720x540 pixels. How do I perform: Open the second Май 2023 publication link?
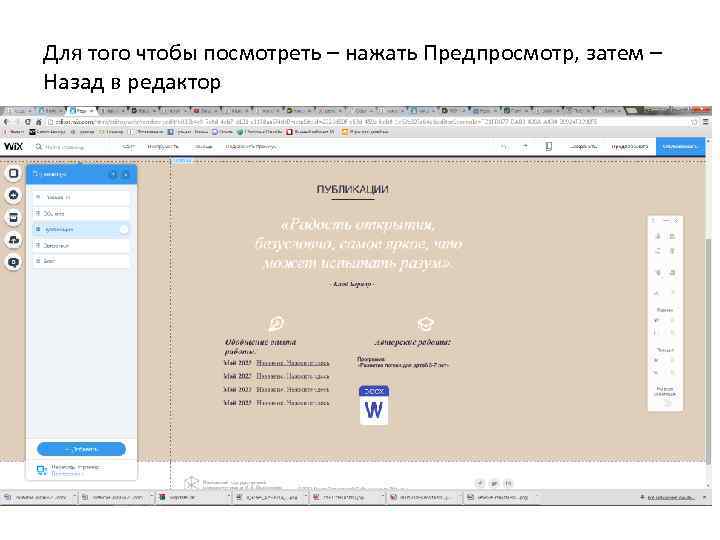pyautogui.click(x=292, y=376)
